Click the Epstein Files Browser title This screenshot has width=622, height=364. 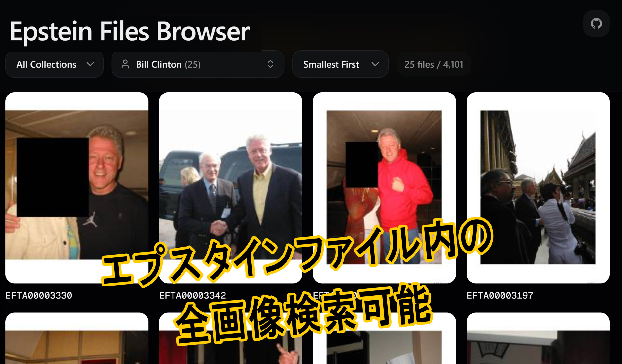[x=130, y=32]
